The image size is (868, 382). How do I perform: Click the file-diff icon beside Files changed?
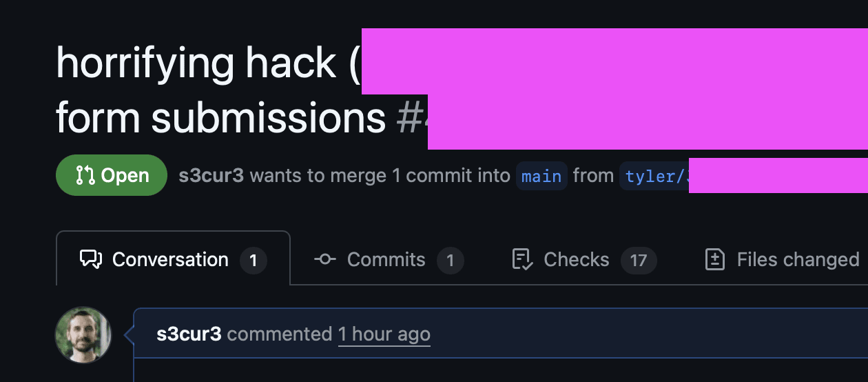click(x=715, y=259)
